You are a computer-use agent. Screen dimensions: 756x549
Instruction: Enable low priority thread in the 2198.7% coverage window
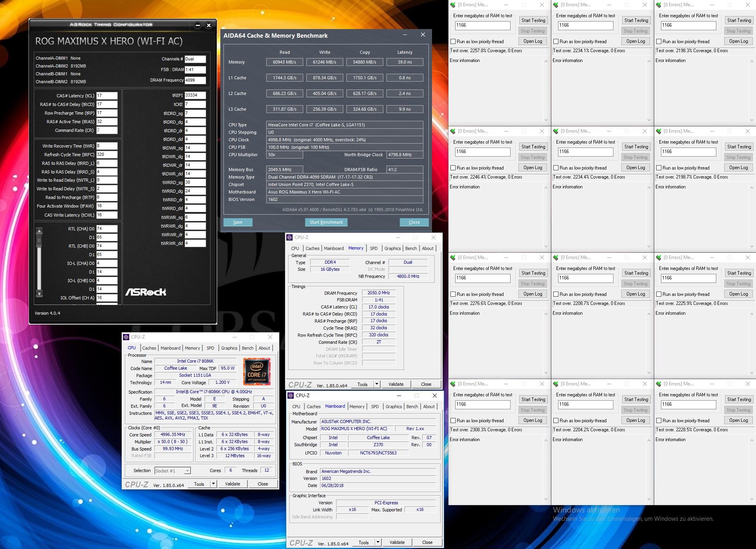pos(659,168)
